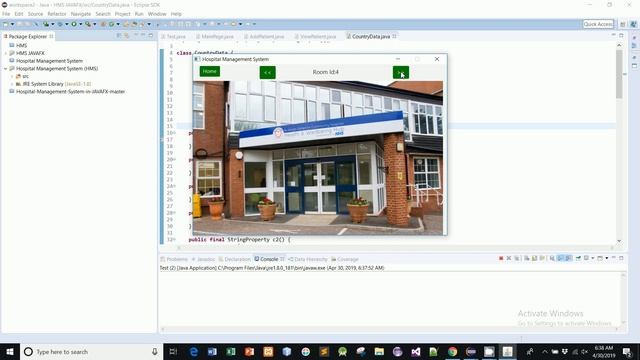Open the Open Console dropdown arrow
Screen dimensions: 640x360
[607, 258]
